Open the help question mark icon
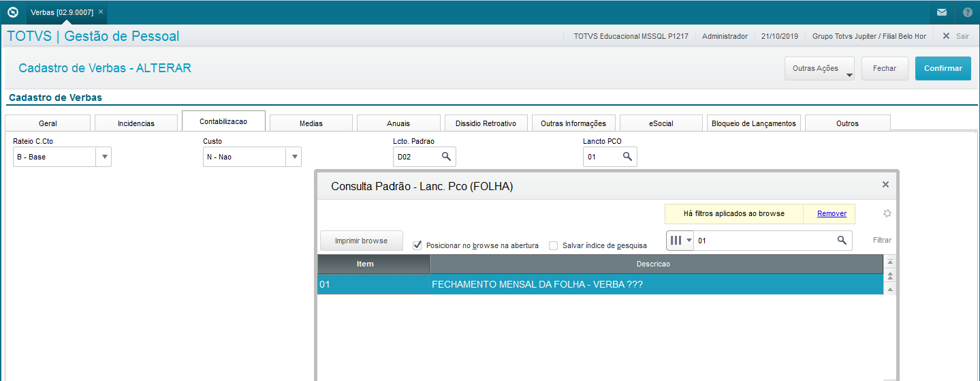980x381 pixels. 968,12
